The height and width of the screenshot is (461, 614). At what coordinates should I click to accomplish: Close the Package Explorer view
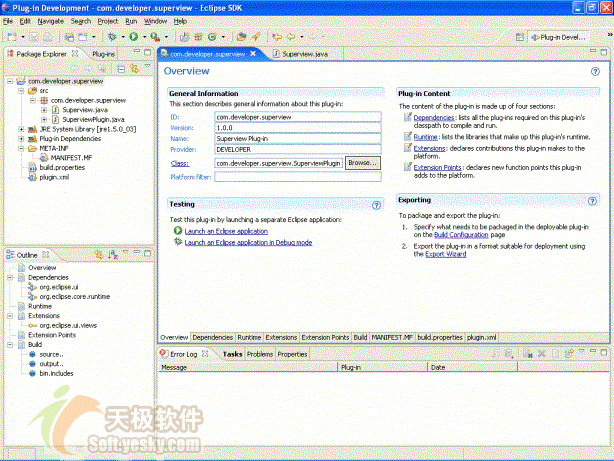coord(75,53)
